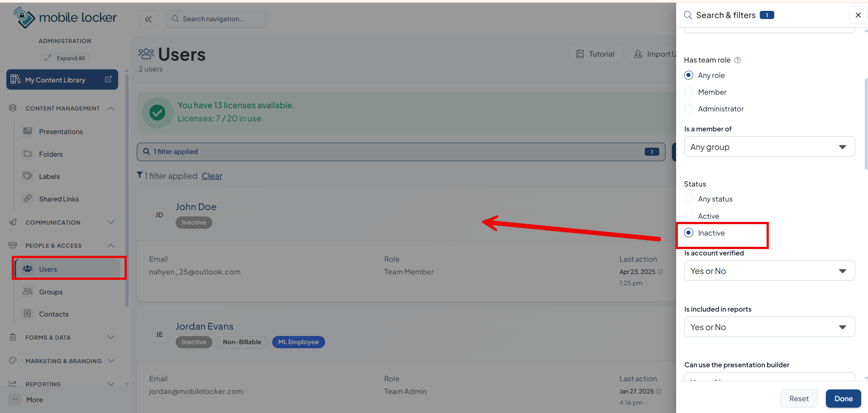The width and height of the screenshot is (868, 413).
Task: Open the Presentations icon in sidebar
Action: pyautogui.click(x=28, y=131)
